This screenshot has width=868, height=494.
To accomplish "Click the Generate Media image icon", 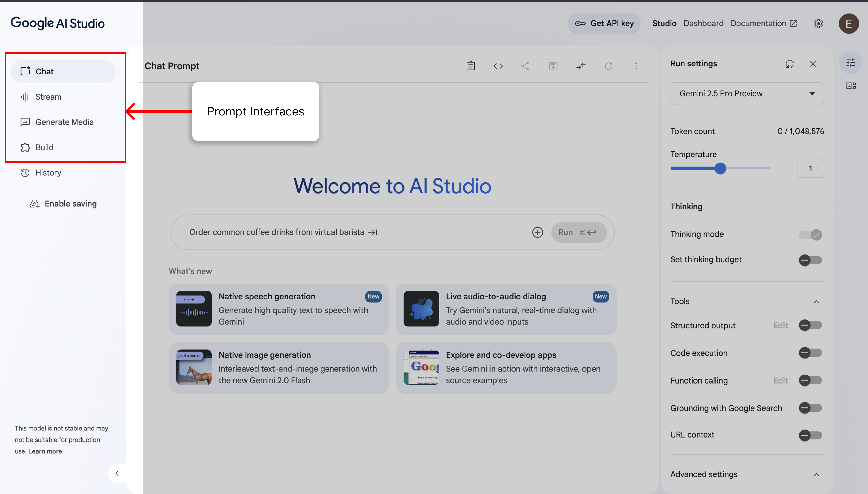I will pos(25,122).
